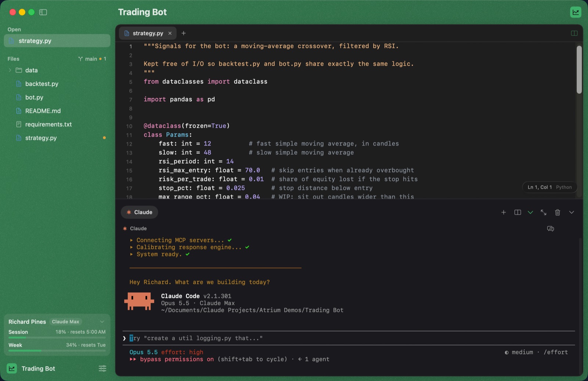Click the Trading Bot window title

click(142, 12)
